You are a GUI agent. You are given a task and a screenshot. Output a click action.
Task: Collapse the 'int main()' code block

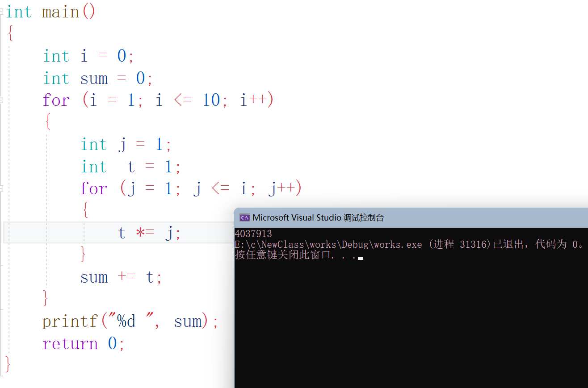[x=1, y=12]
